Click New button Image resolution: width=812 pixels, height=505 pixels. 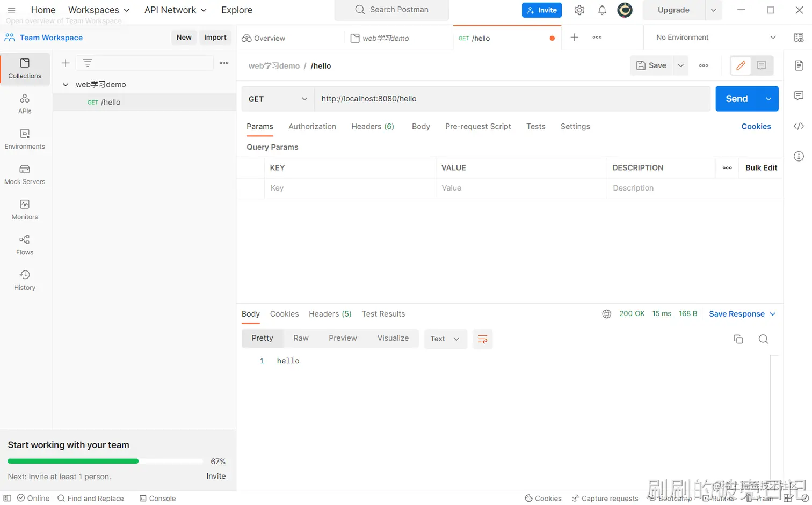coord(184,38)
